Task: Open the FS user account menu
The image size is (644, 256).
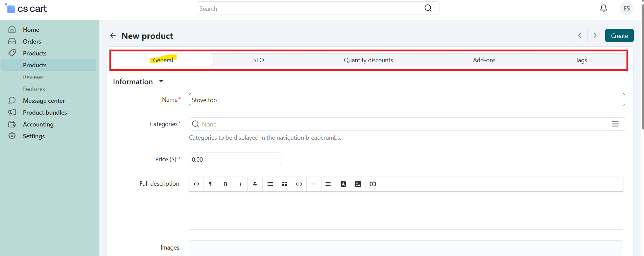Action: tap(626, 8)
